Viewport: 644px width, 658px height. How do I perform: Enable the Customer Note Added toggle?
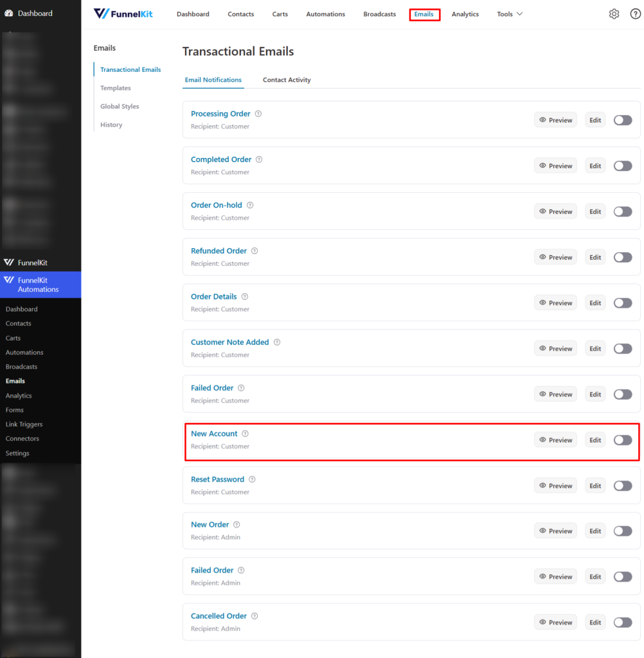click(x=623, y=349)
